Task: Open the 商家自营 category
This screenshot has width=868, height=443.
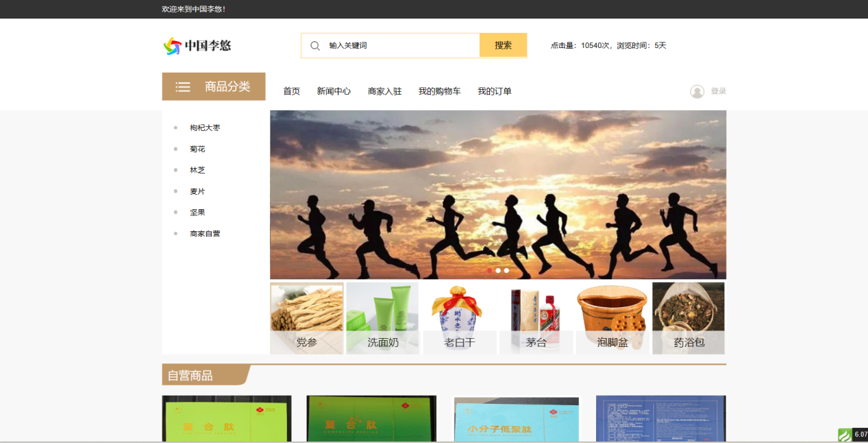Action: pyautogui.click(x=205, y=234)
